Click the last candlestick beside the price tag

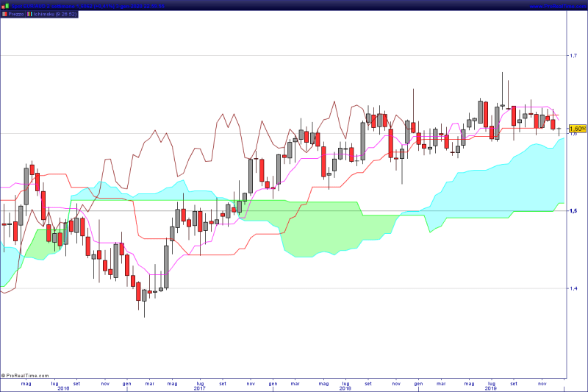[x=559, y=130]
